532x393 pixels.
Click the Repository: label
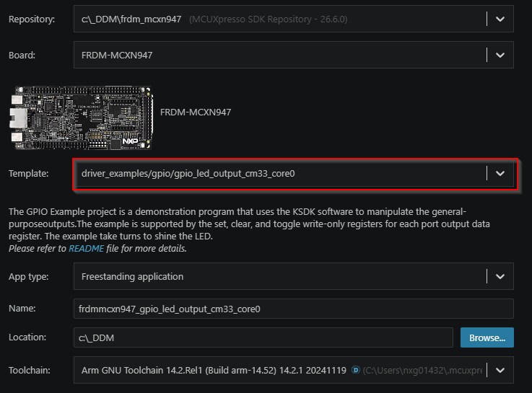click(32, 19)
